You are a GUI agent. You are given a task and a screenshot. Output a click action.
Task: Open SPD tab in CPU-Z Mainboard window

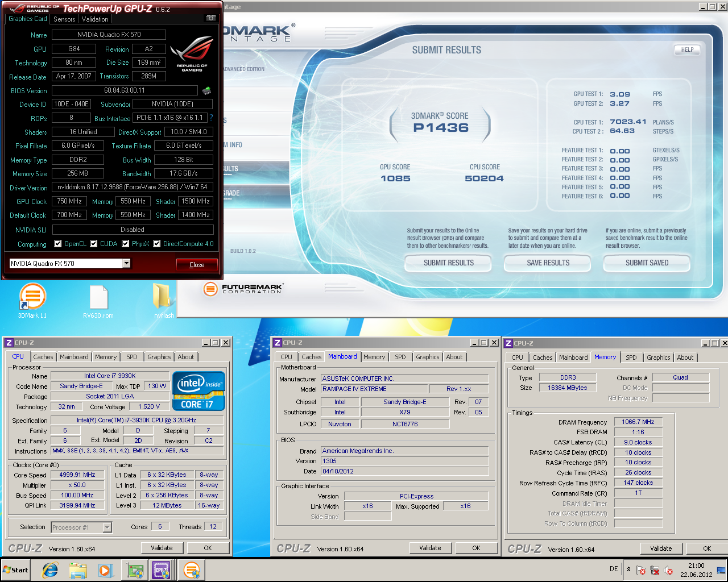(x=400, y=357)
